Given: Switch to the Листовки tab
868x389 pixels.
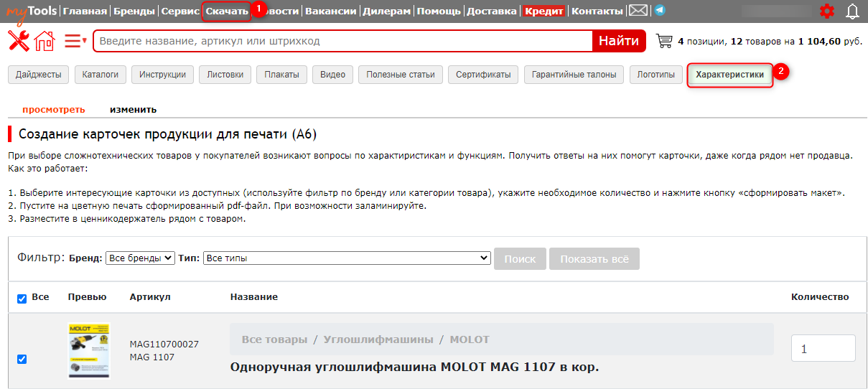Looking at the screenshot, I should (225, 75).
